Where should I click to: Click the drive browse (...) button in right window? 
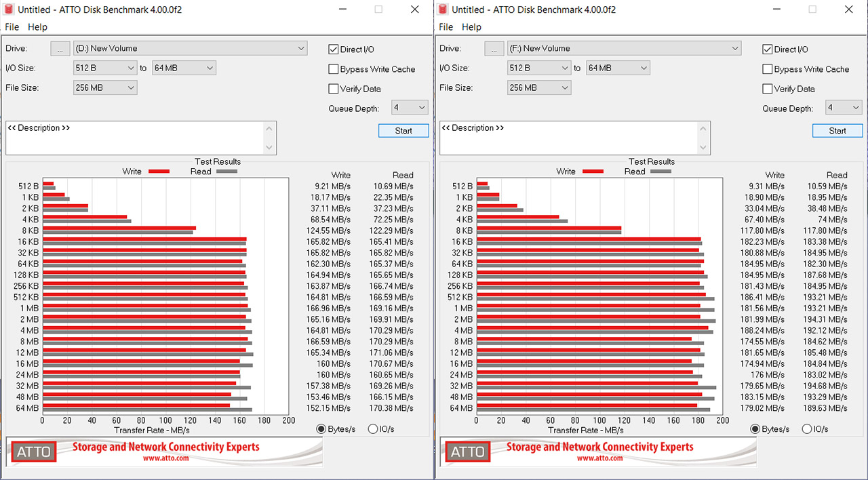(x=494, y=49)
